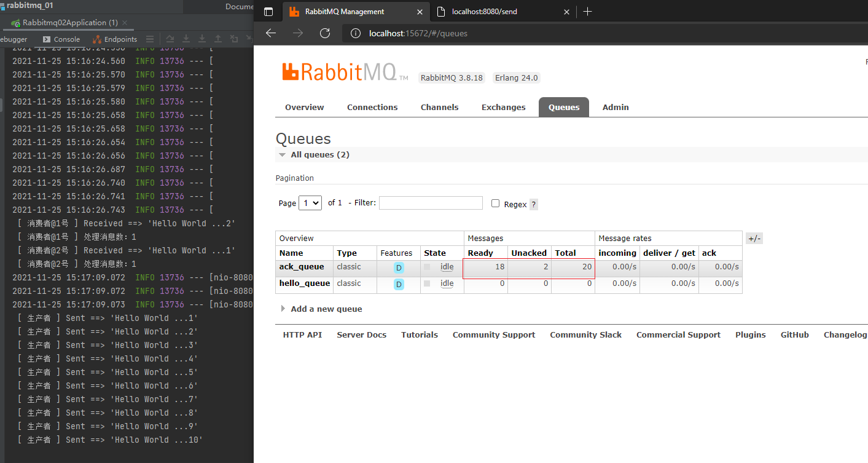
Task: Reload the browser page
Action: click(325, 33)
